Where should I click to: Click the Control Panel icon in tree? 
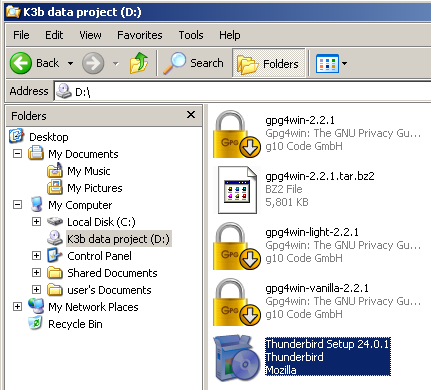55,255
